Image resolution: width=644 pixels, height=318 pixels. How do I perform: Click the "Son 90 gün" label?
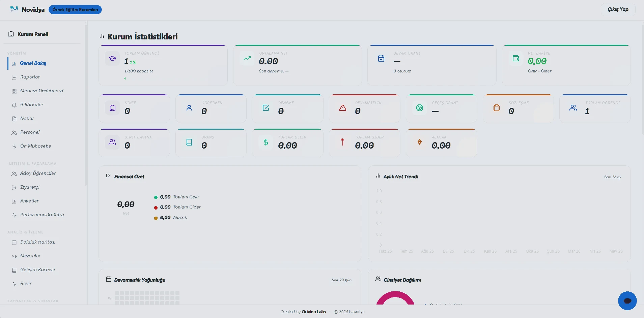click(341, 280)
